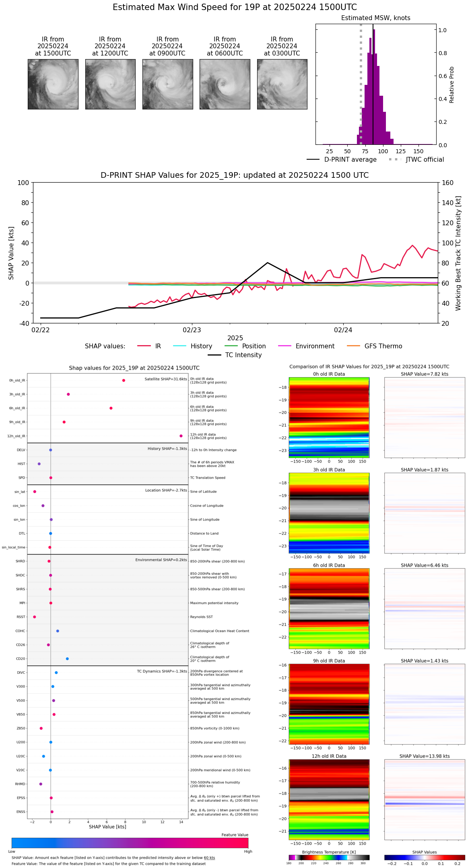The image size is (470, 868).
Task: Open the IR image from 1200UTC
Action: [110, 84]
